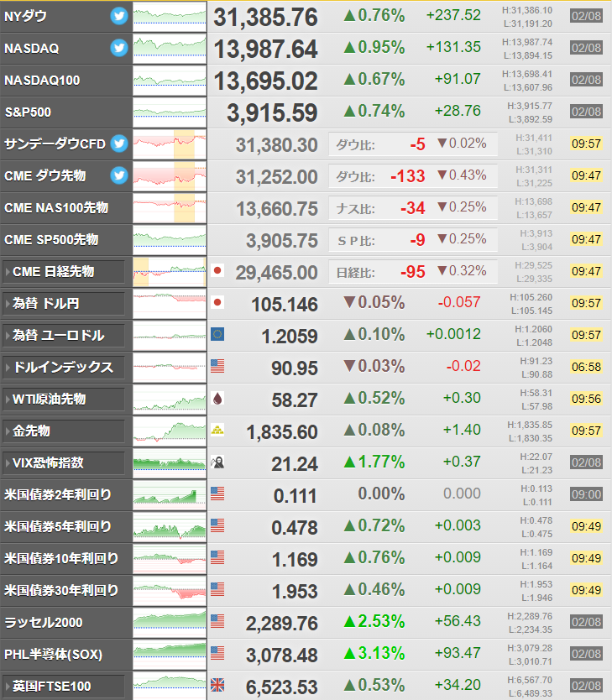Image resolution: width=612 pixels, height=700 pixels.
Task: Click the US flag in ドルインデックス row
Action: point(217,366)
